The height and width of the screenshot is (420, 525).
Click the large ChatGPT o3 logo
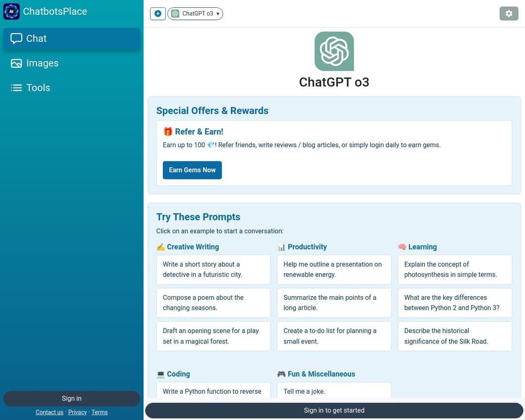pos(334,51)
